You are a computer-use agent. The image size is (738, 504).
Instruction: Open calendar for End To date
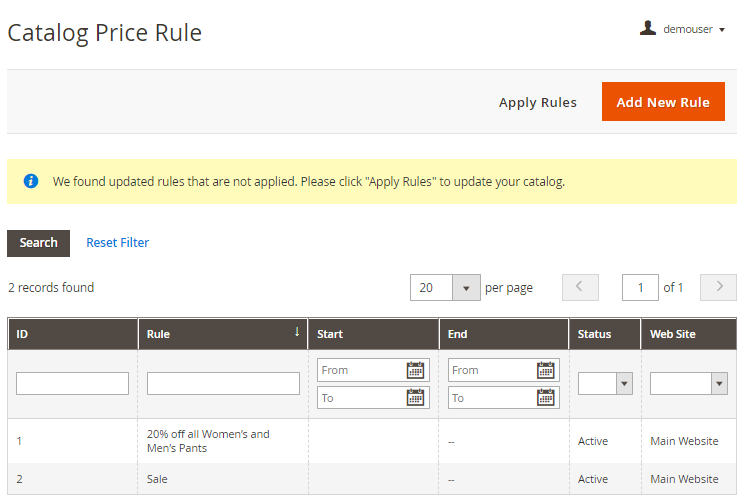click(x=546, y=398)
